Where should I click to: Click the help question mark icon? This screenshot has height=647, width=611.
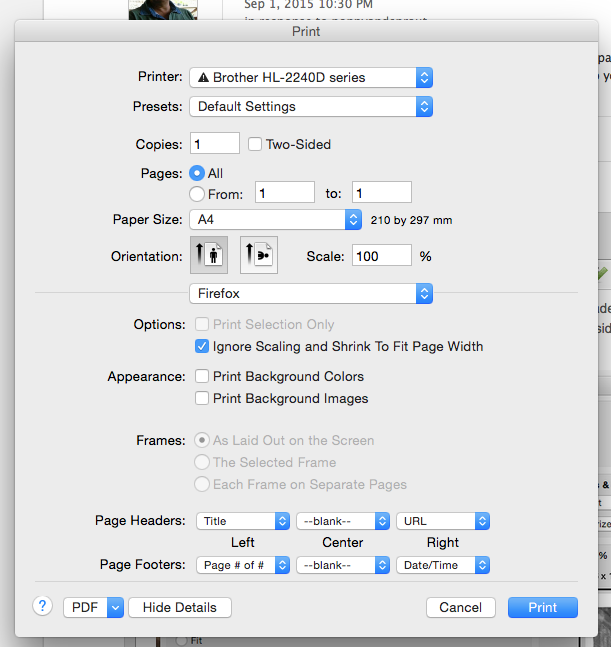coord(43,606)
